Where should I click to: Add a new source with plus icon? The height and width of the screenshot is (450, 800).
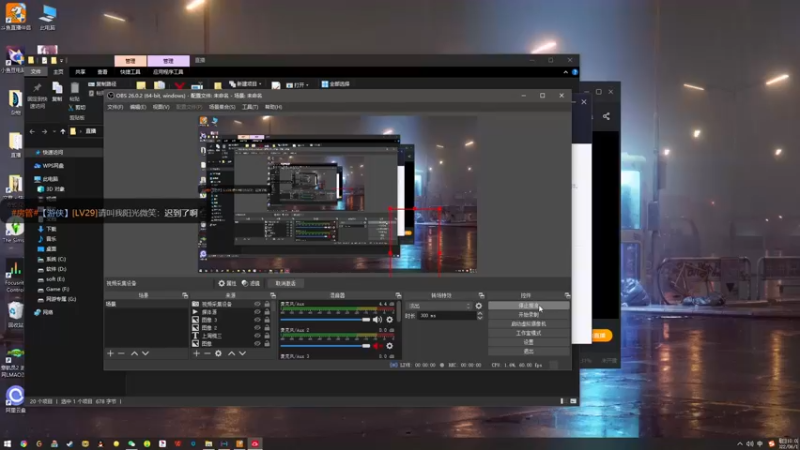pyautogui.click(x=196, y=353)
